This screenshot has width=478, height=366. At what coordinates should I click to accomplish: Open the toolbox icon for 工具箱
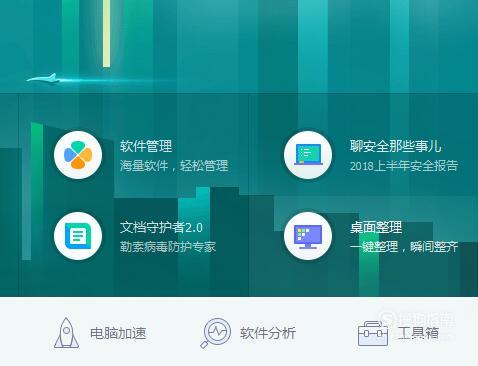(373, 333)
